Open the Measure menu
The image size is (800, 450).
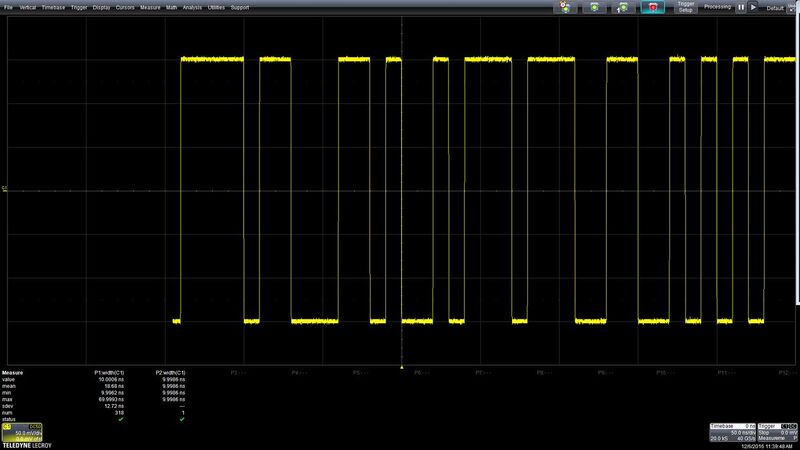point(150,8)
